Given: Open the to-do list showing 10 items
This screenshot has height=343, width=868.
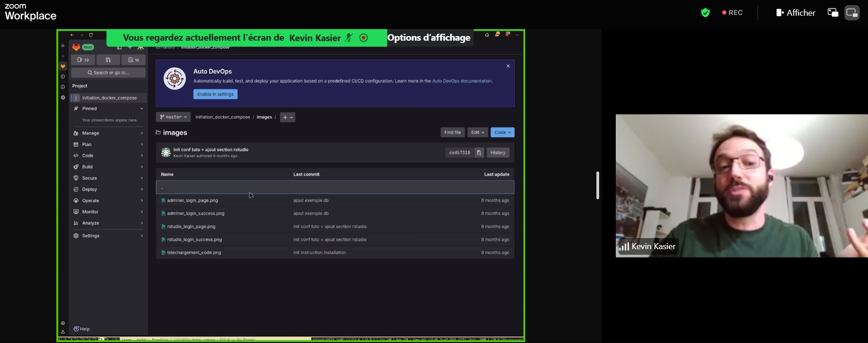Looking at the screenshot, I should point(134,60).
